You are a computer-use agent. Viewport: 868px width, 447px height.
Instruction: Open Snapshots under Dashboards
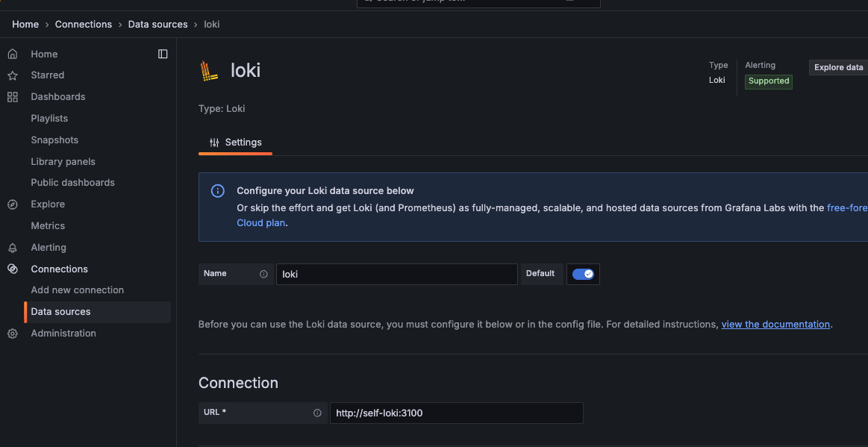click(54, 140)
